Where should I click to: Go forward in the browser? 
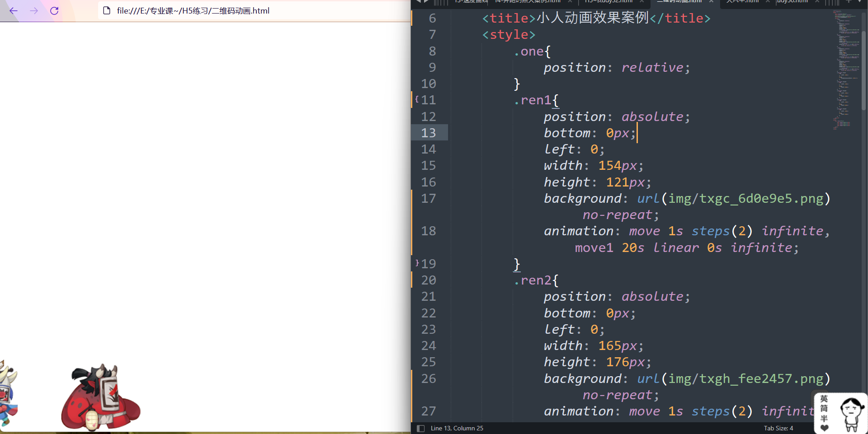tap(34, 11)
